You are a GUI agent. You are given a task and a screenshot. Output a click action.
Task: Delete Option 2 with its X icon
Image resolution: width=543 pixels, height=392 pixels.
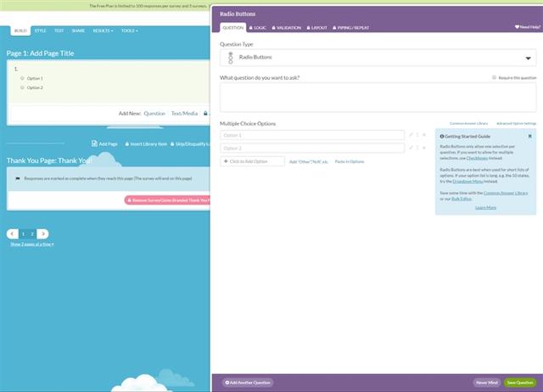(x=423, y=148)
